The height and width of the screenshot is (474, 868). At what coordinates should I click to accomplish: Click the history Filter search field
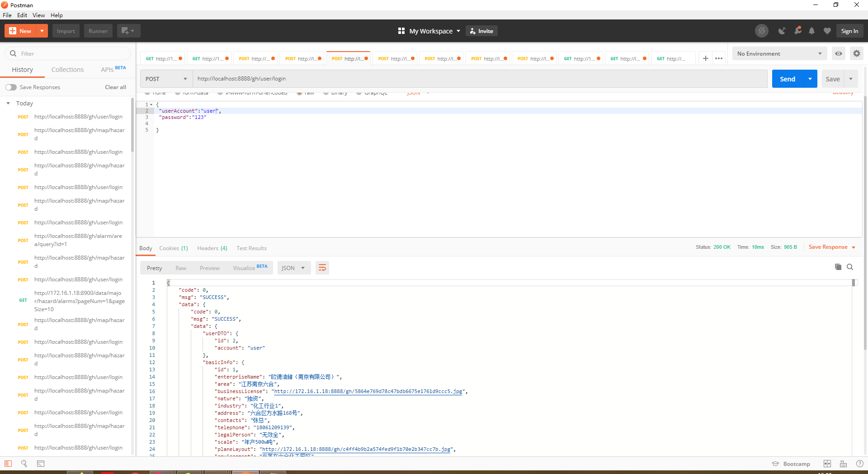coord(68,53)
